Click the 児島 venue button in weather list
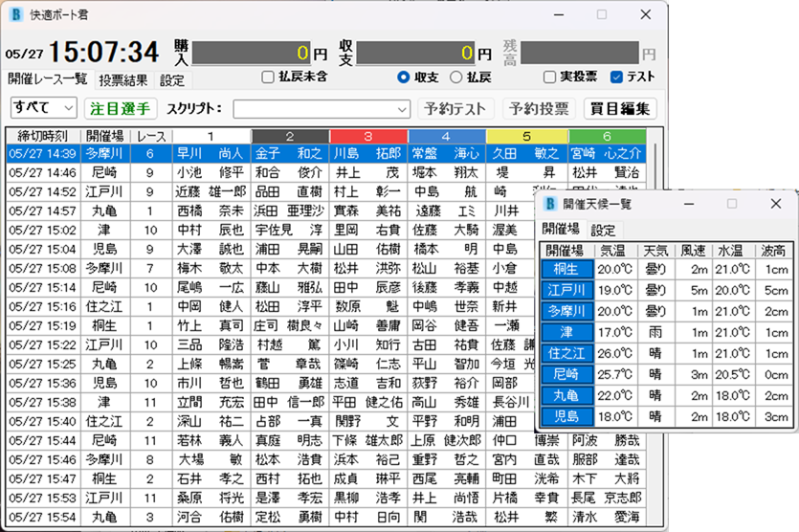 (x=567, y=416)
